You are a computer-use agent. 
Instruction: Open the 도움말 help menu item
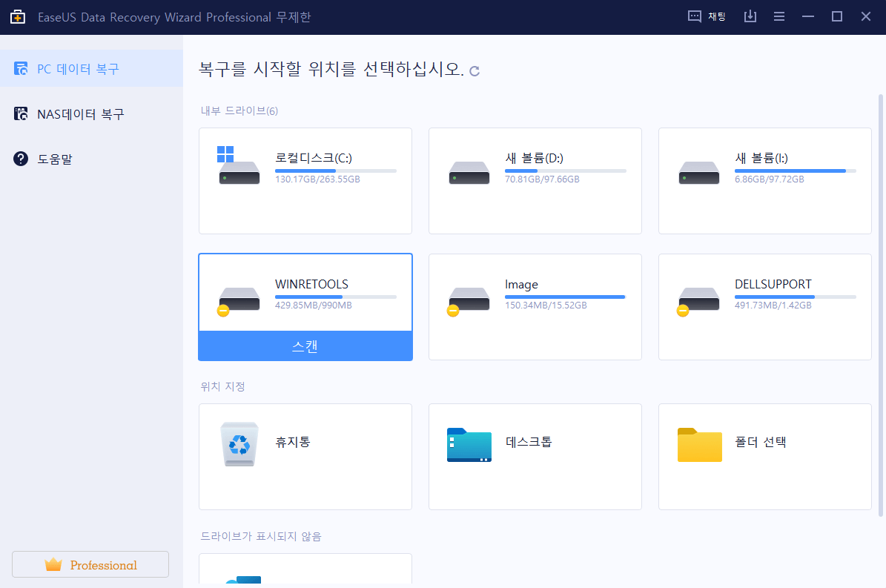(x=91, y=159)
